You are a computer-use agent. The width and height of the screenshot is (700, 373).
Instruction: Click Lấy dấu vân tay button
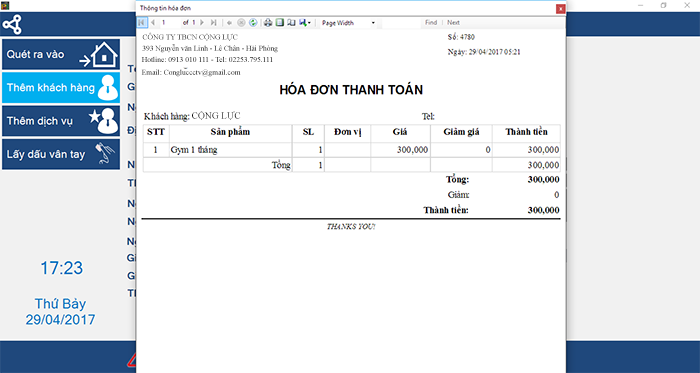[61, 154]
